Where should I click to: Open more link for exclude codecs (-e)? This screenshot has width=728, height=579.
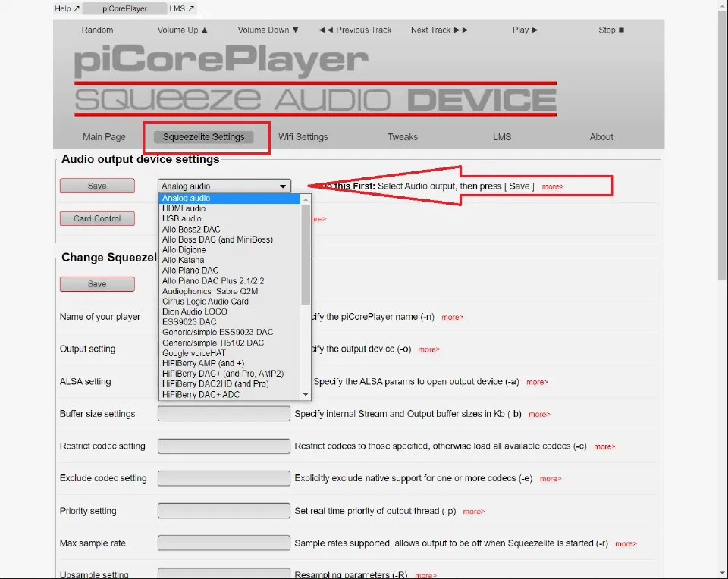coord(551,479)
